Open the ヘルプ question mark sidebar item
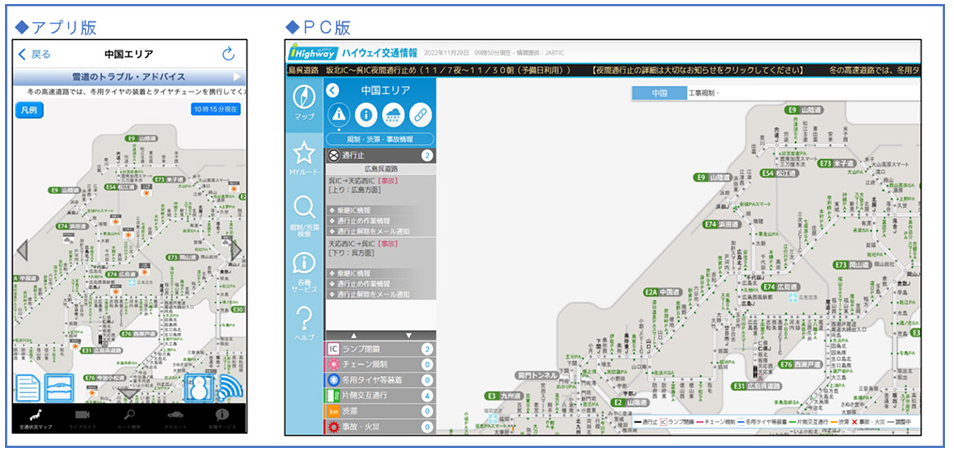The width and height of the screenshot is (954, 453). (304, 323)
